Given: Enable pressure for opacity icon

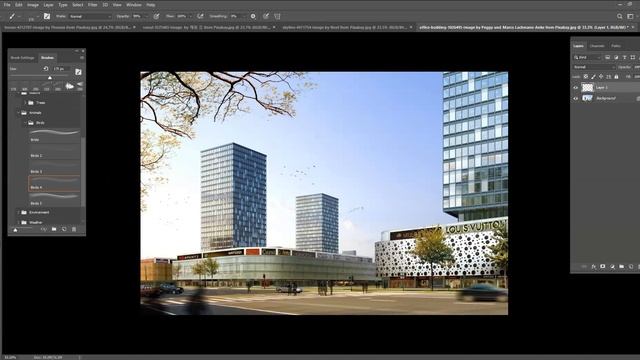Looking at the screenshot, I should click(156, 16).
